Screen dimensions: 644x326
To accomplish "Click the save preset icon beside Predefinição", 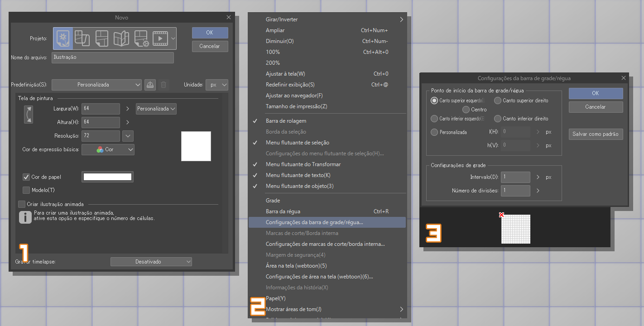I will 150,85.
